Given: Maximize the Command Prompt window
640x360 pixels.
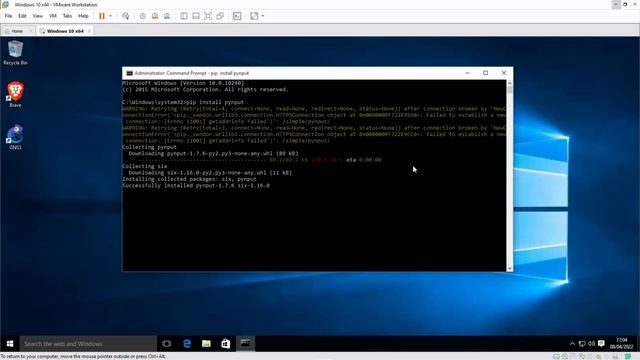Looking at the screenshot, I should click(x=485, y=73).
